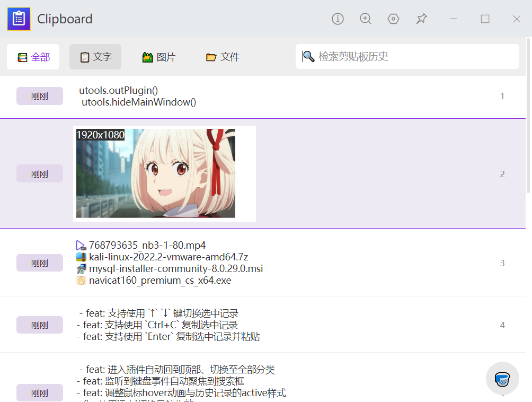532x402 pixels.
Task: Click the mysql installer msi icon
Action: (81, 269)
